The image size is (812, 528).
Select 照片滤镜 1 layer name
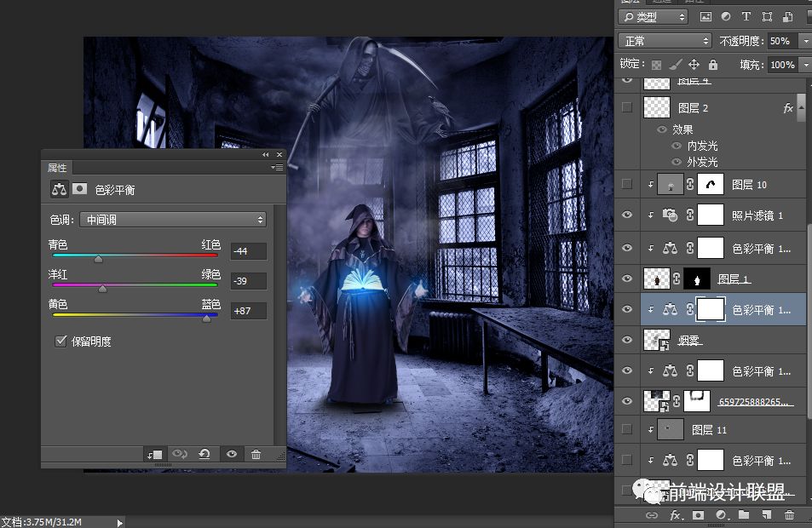tap(757, 215)
